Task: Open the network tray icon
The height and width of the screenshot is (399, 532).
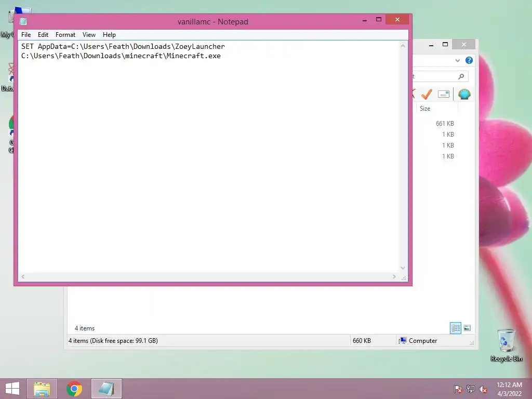Action: click(471, 389)
